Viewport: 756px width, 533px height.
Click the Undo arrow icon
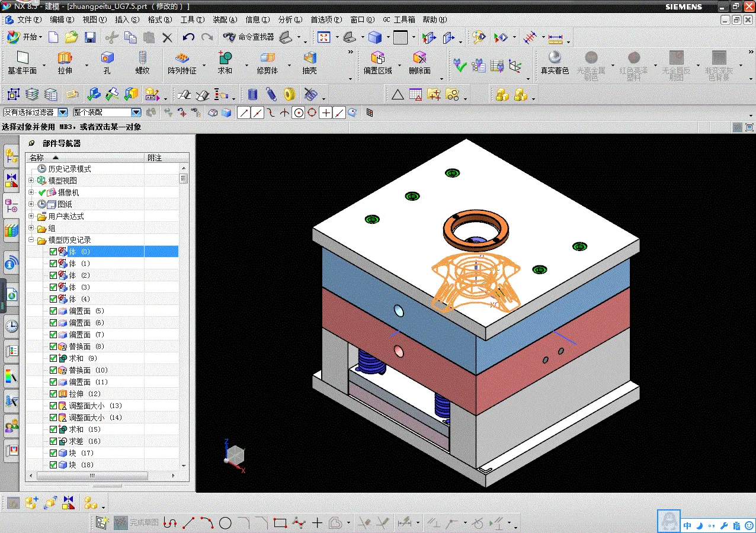click(x=188, y=37)
